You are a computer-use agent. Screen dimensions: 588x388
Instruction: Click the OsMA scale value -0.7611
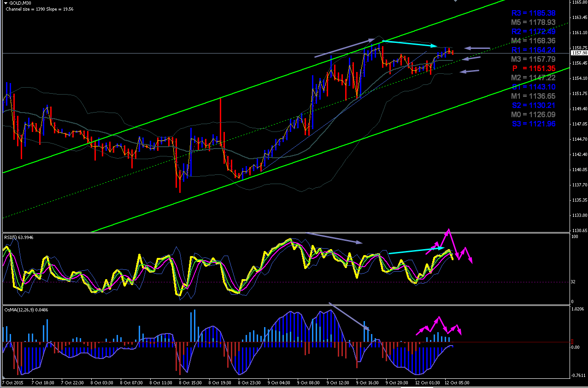(x=579, y=376)
